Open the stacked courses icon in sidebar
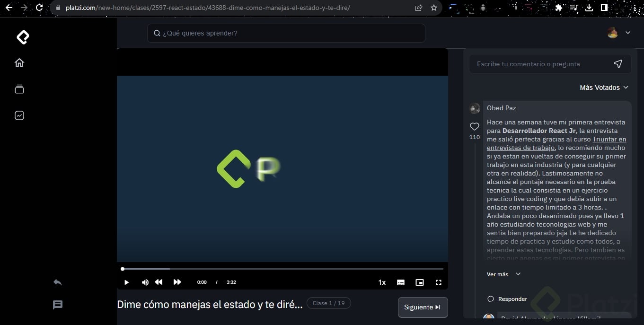This screenshot has height=325, width=644. pyautogui.click(x=19, y=89)
